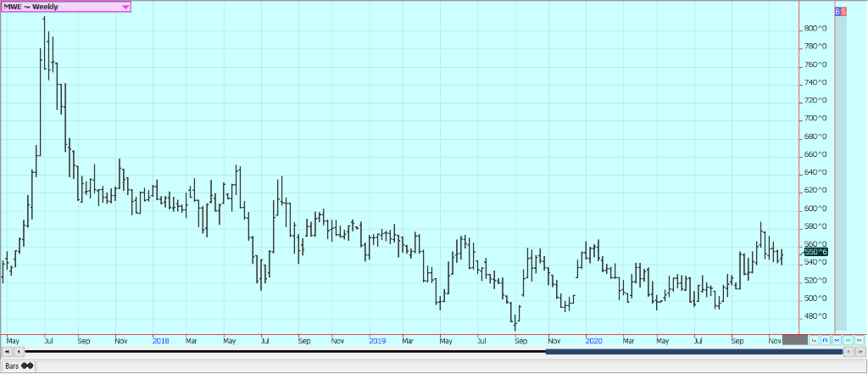Image resolution: width=868 pixels, height=374 pixels.
Task: Click the blue arch-shaped icon in bottom toolbar
Action: 826,340
